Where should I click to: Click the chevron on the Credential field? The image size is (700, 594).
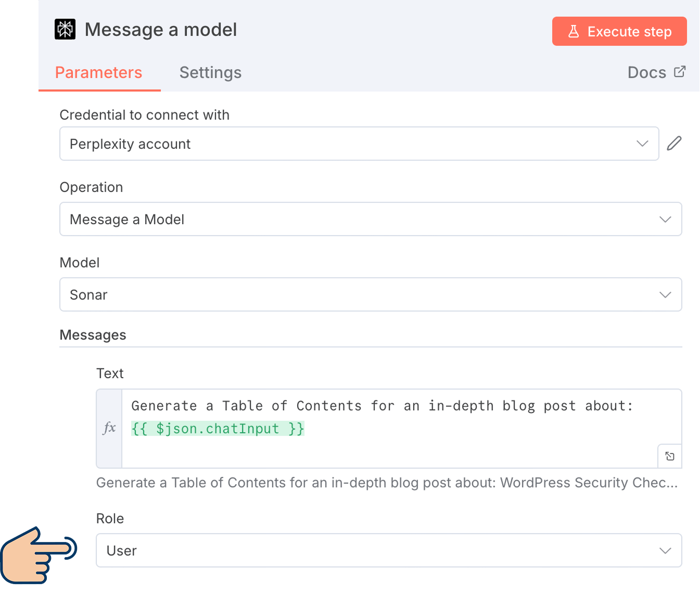point(642,144)
